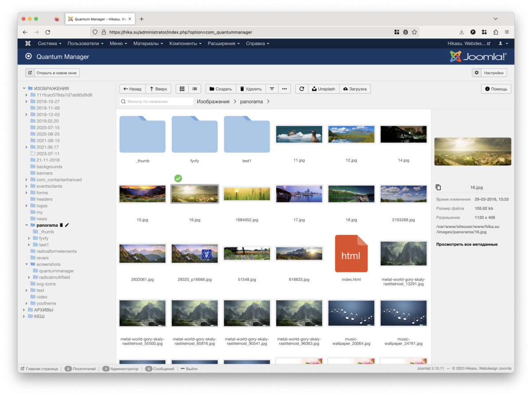
Task: Click the Joomla logo icon in admin menu
Action: (28, 43)
